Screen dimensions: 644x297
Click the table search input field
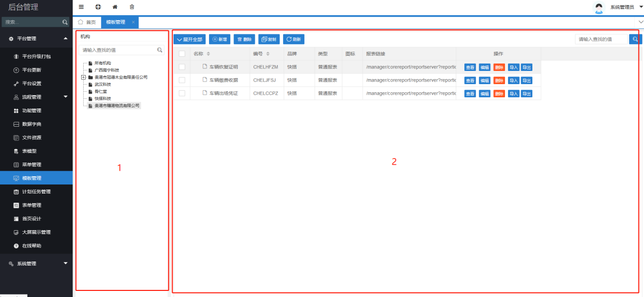(x=601, y=39)
